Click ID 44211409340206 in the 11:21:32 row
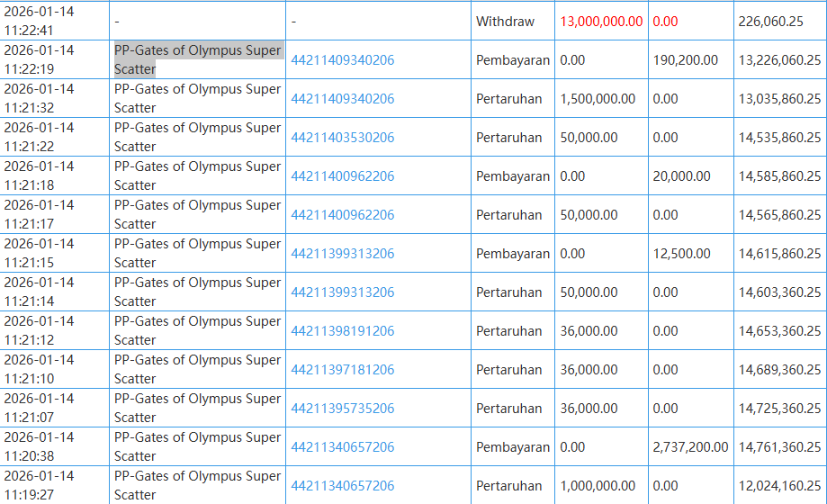Viewport: 827px width, 504px height. click(342, 99)
